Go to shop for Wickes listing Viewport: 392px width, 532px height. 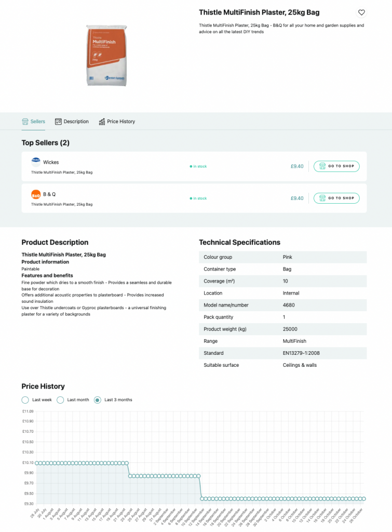(x=336, y=166)
